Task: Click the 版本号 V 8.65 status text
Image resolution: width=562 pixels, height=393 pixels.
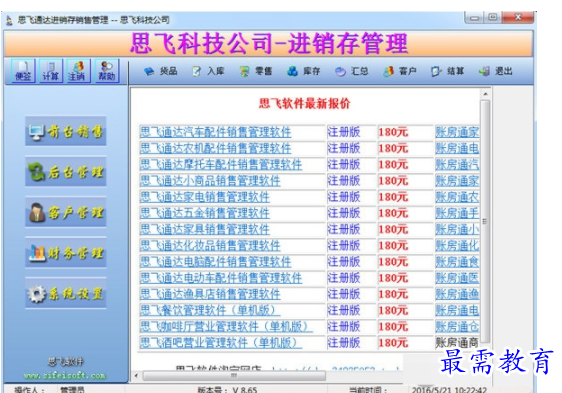Action: tap(227, 389)
